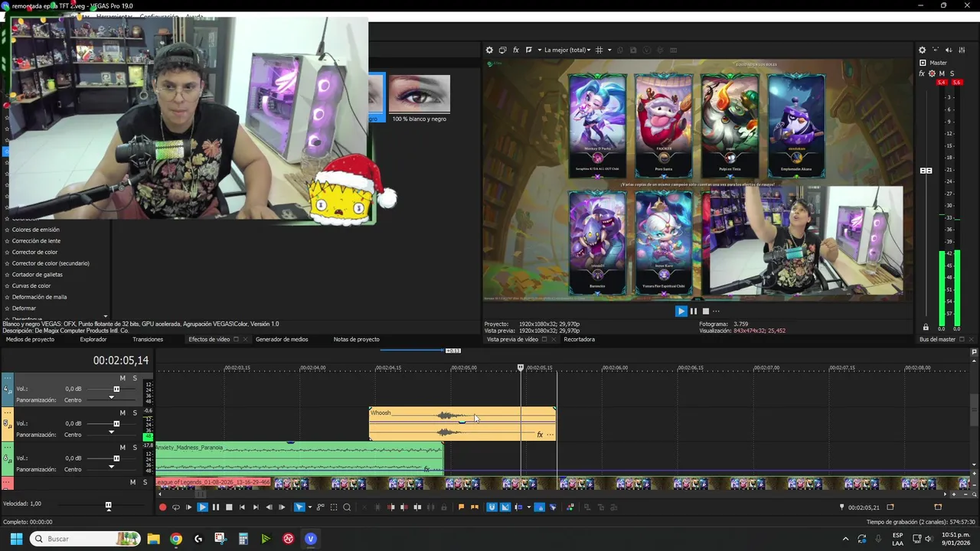Screen dimensions: 980x551
Task: Toggle automatic crossfades button
Action: [505, 507]
